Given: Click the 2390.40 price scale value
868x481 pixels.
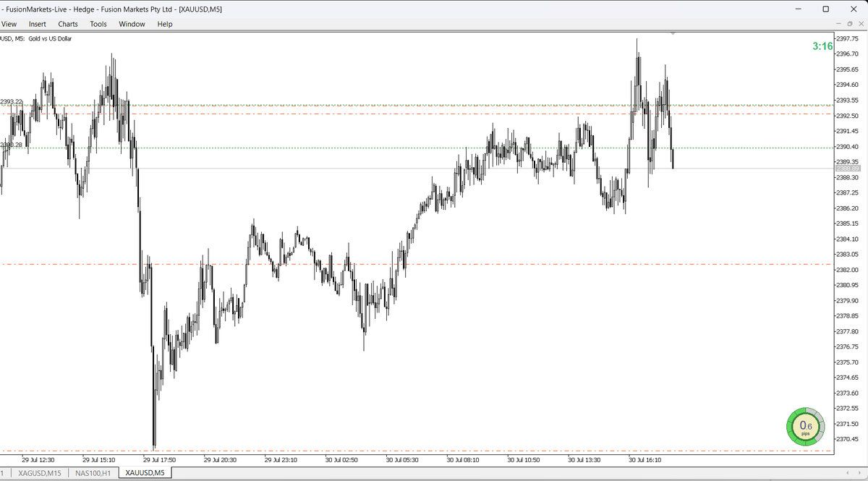Looking at the screenshot, I should click(847, 146).
